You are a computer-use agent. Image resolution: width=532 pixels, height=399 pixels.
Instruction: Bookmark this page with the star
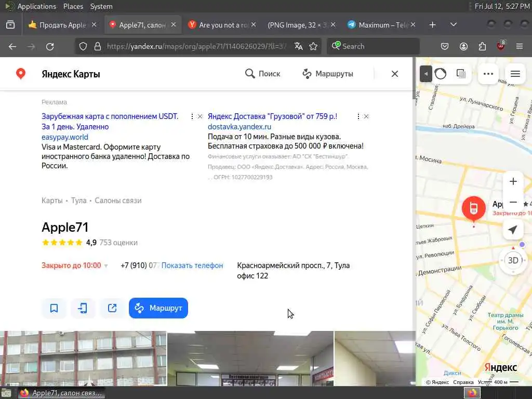tap(313, 46)
